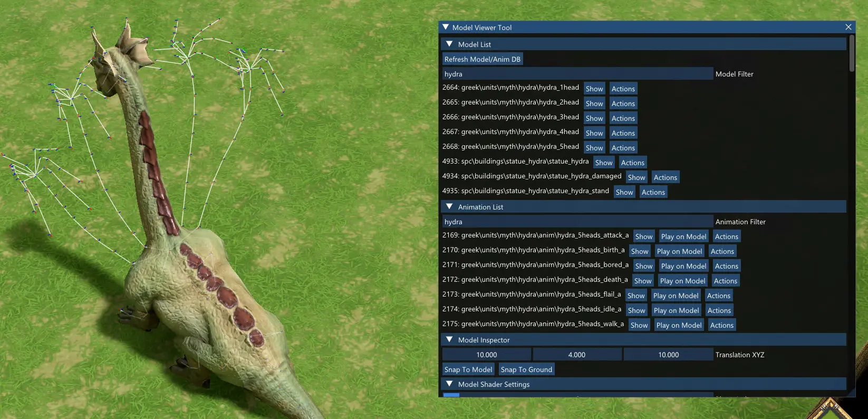This screenshot has height=419, width=868.
Task: Close the Model Viewer Tool window
Action: 848,27
